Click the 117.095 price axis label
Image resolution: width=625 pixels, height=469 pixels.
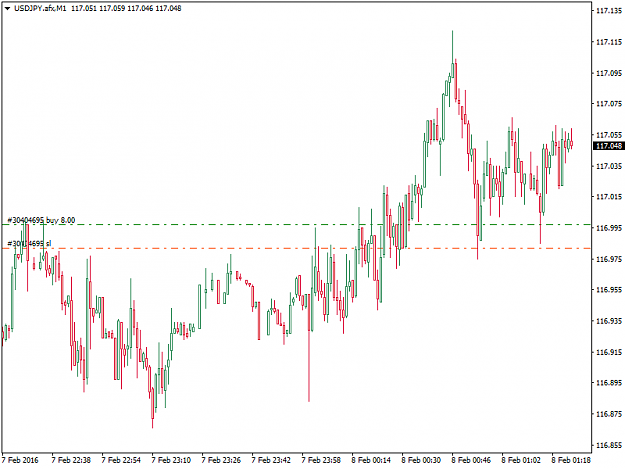pos(609,73)
